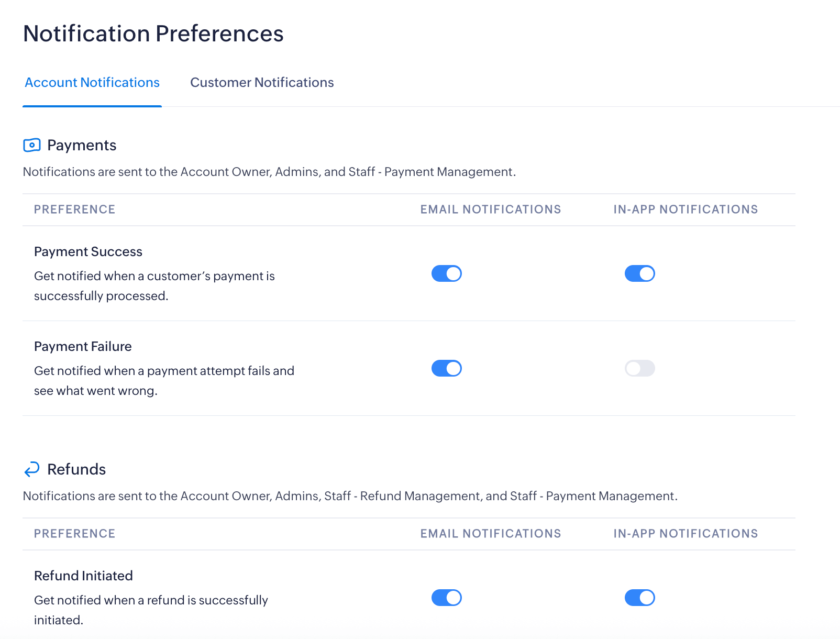840x639 pixels.
Task: Turn off in-app notifications for Refund Initiated
Action: [x=639, y=598]
